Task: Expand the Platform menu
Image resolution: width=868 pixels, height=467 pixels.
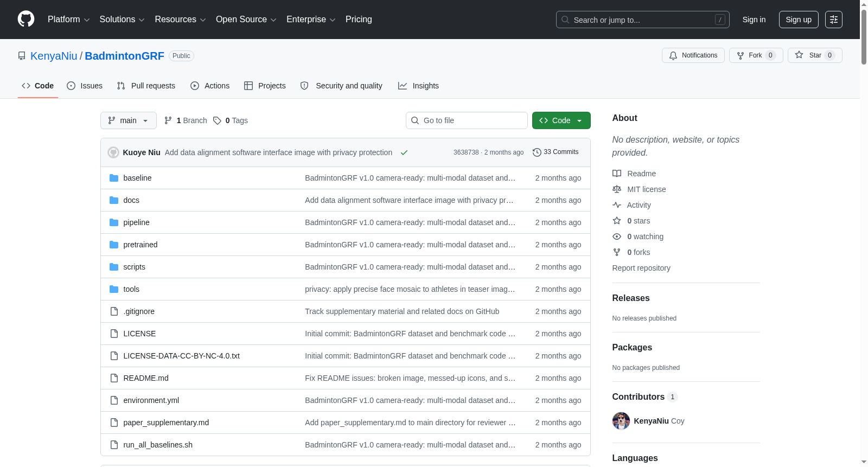Action: point(68,20)
